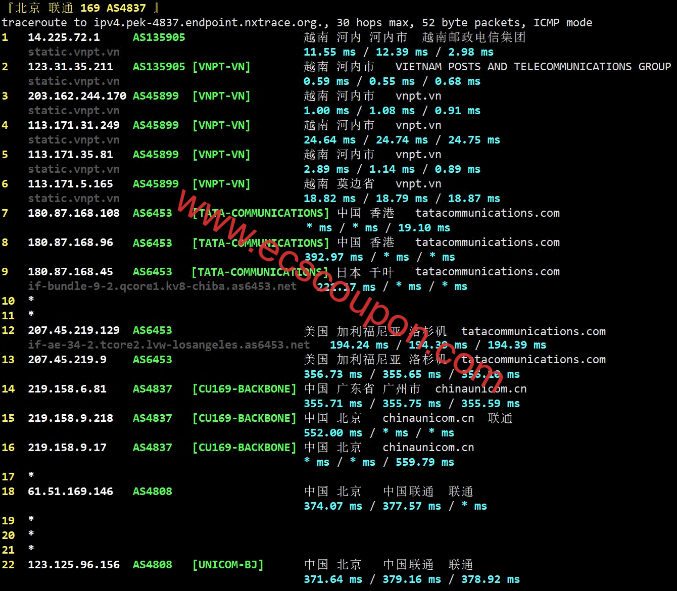Click latency value 378.92 ms

(x=490, y=579)
